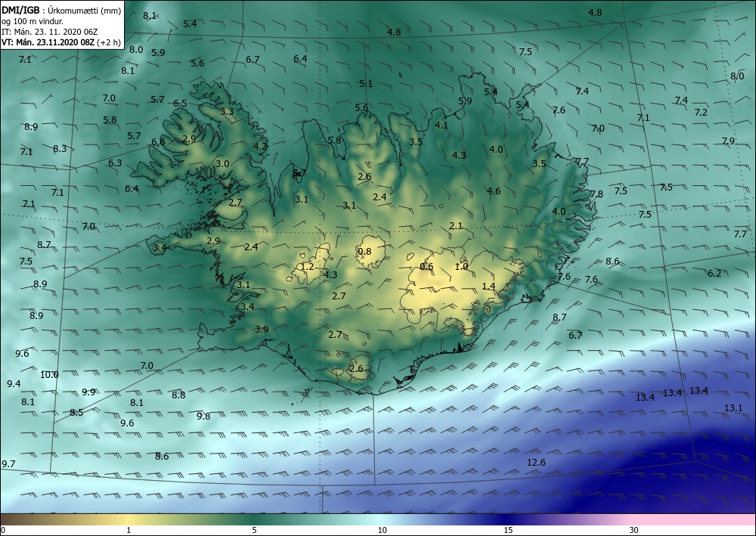
Task: Click the map value "9.7"
Action: tap(8, 463)
